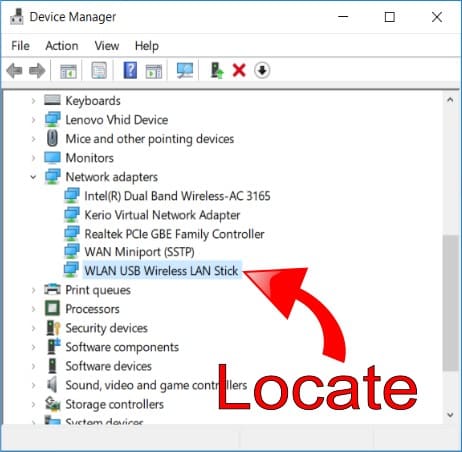Viewport: 462px width, 452px height.
Task: Open the File menu
Action: (20, 46)
